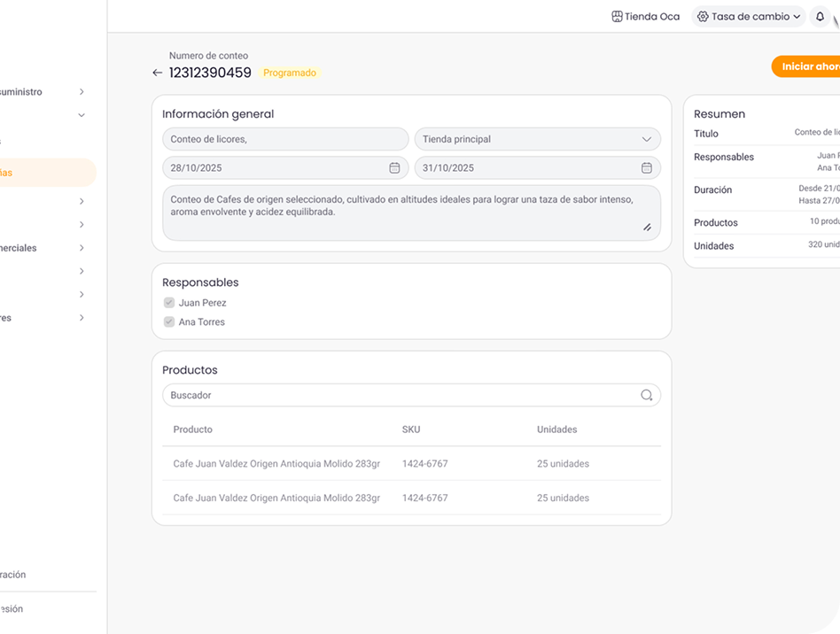Toggle the Ana Torres checkbox
The height and width of the screenshot is (634, 840).
(x=169, y=322)
